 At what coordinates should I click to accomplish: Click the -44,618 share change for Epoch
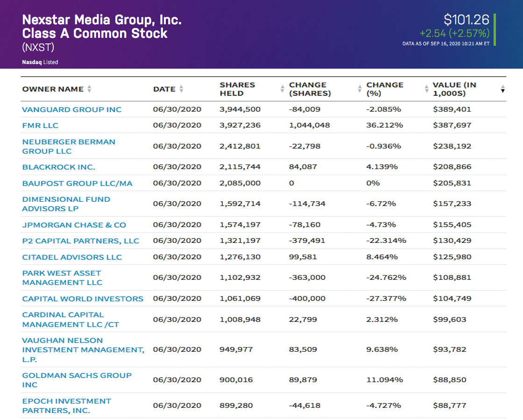(x=304, y=406)
